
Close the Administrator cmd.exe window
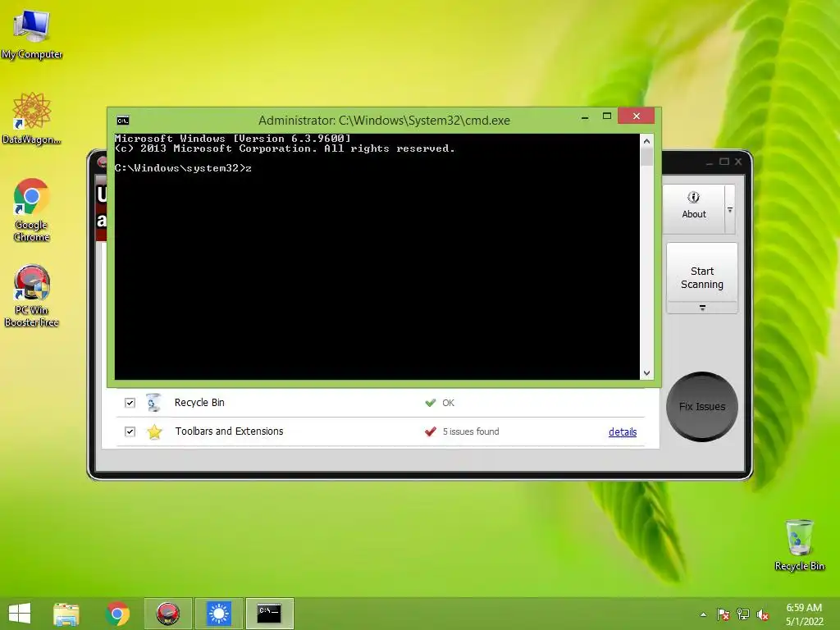(637, 116)
